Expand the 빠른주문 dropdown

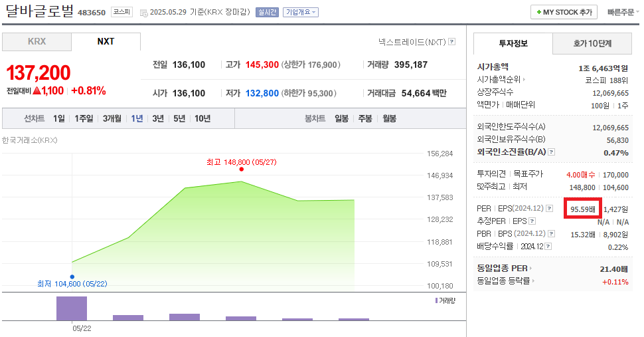point(623,13)
